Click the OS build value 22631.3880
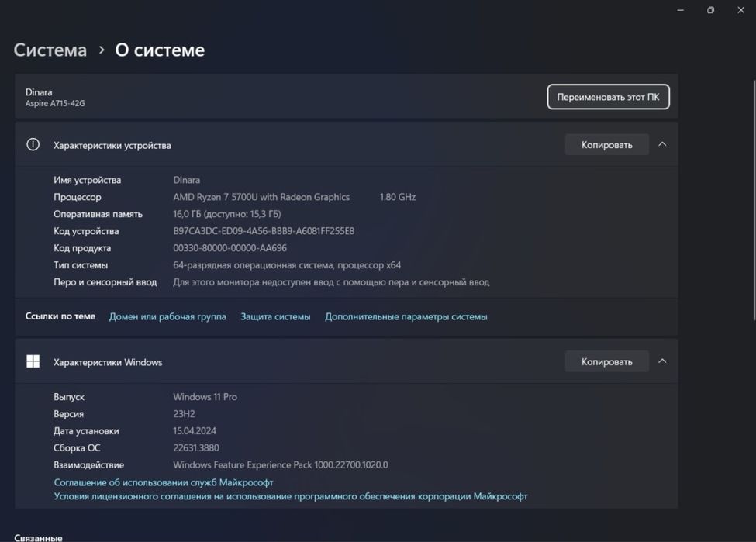Viewport: 756px width, 542px height. pos(195,448)
